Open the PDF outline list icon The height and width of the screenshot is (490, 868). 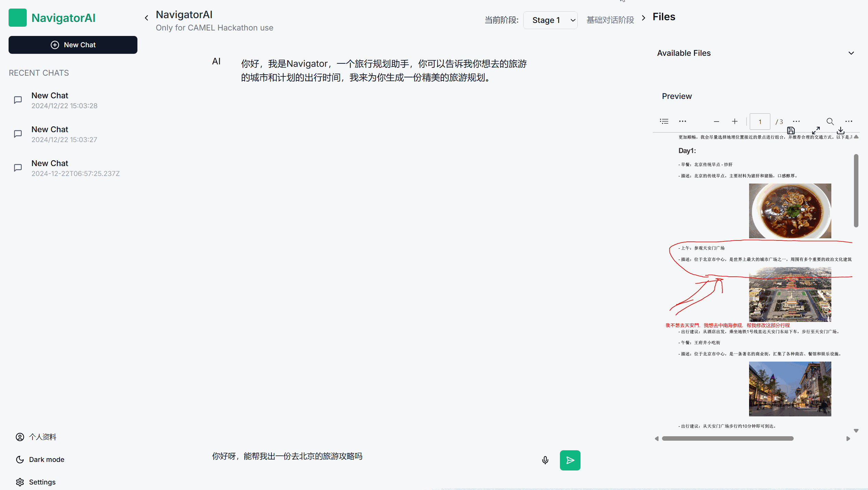[664, 121]
